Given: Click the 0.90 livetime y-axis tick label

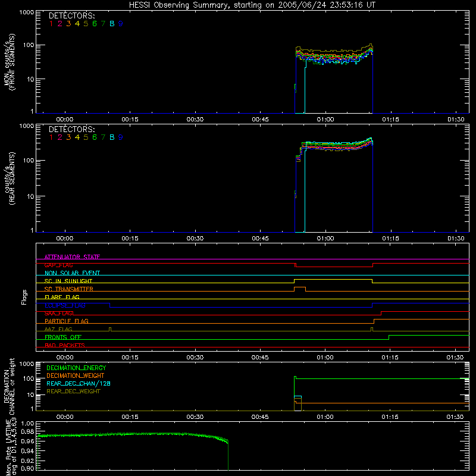Looking at the screenshot, I should click(x=27, y=469).
